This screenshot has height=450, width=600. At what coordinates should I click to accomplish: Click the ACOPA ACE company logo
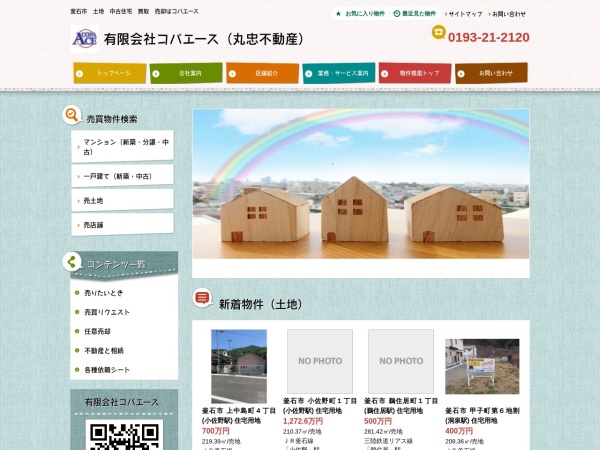click(85, 39)
